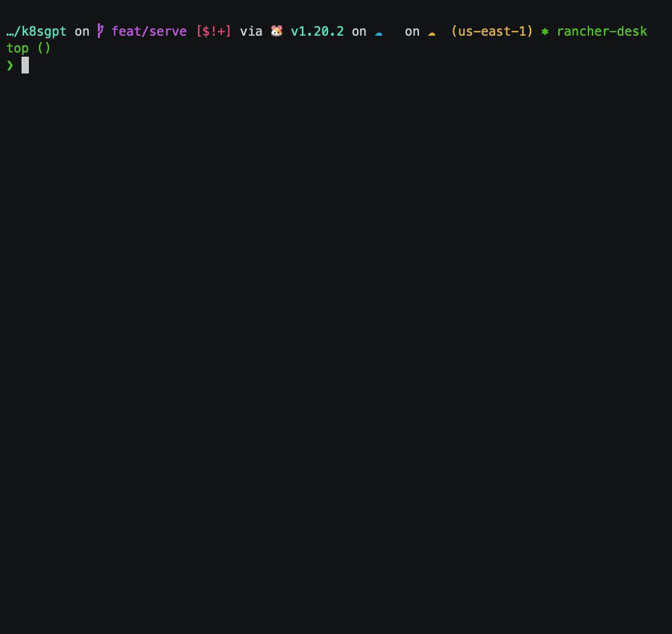
Task: Select the Kubernetes wheel symbol
Action: [545, 31]
